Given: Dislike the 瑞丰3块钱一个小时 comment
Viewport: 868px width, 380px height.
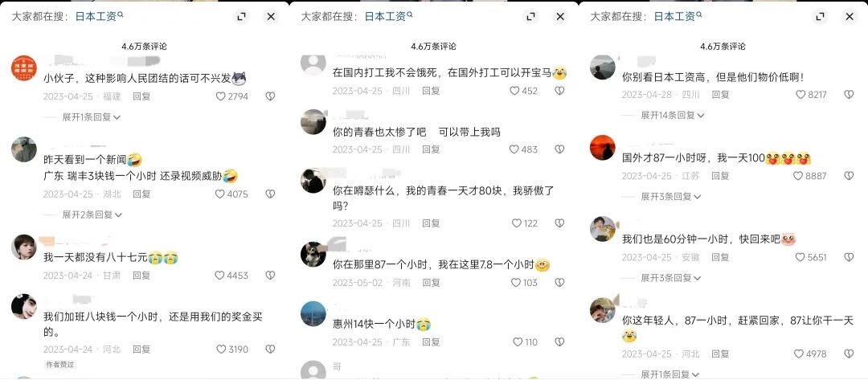Looking at the screenshot, I should (x=270, y=194).
